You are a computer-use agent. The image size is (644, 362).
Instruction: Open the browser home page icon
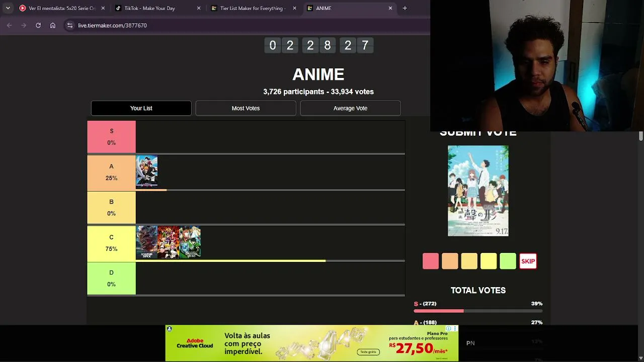[53, 25]
